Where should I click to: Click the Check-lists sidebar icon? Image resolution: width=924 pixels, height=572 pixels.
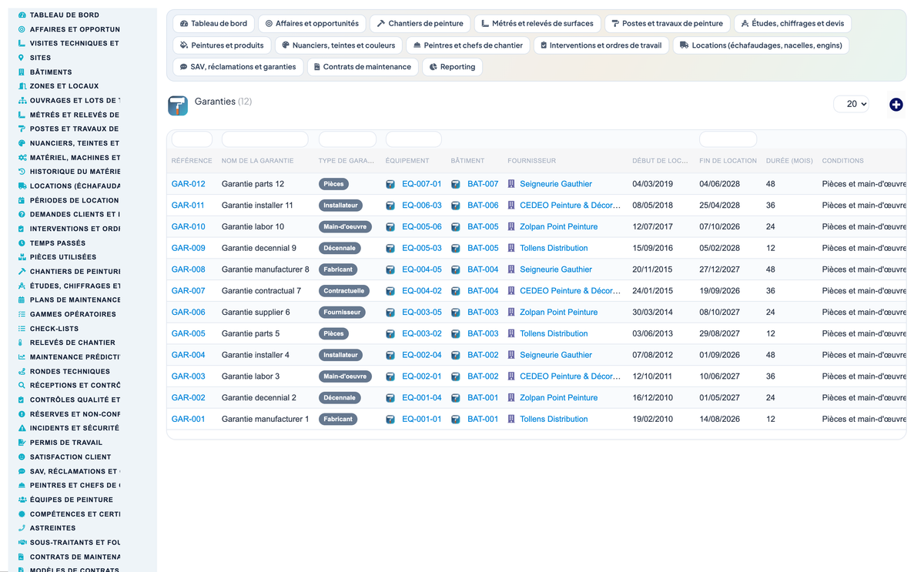pos(22,329)
